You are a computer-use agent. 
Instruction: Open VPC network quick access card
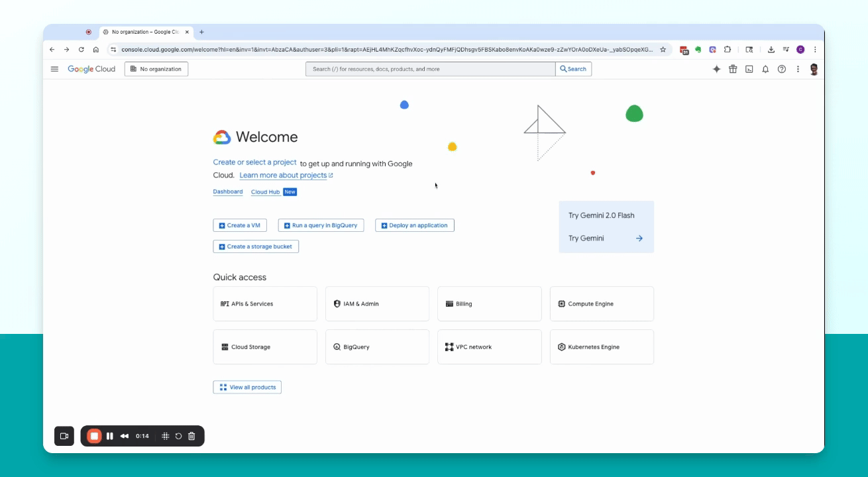490,347
